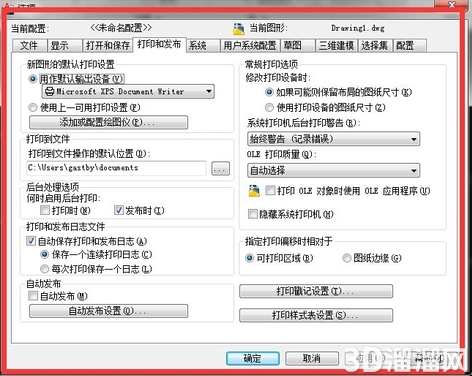Click the browse button beside documents path
Viewport: 472px width, 376px height.
pyautogui.click(x=220, y=169)
